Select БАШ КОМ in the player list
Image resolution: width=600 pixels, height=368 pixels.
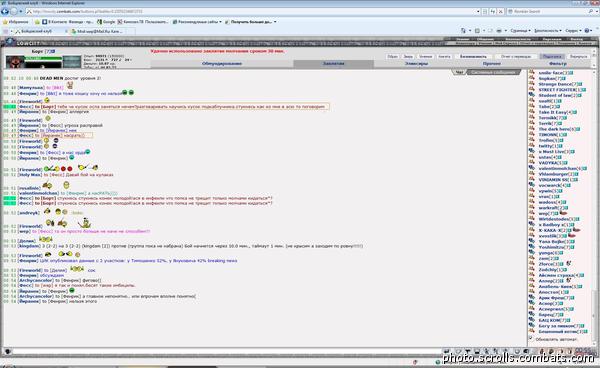click(549, 320)
